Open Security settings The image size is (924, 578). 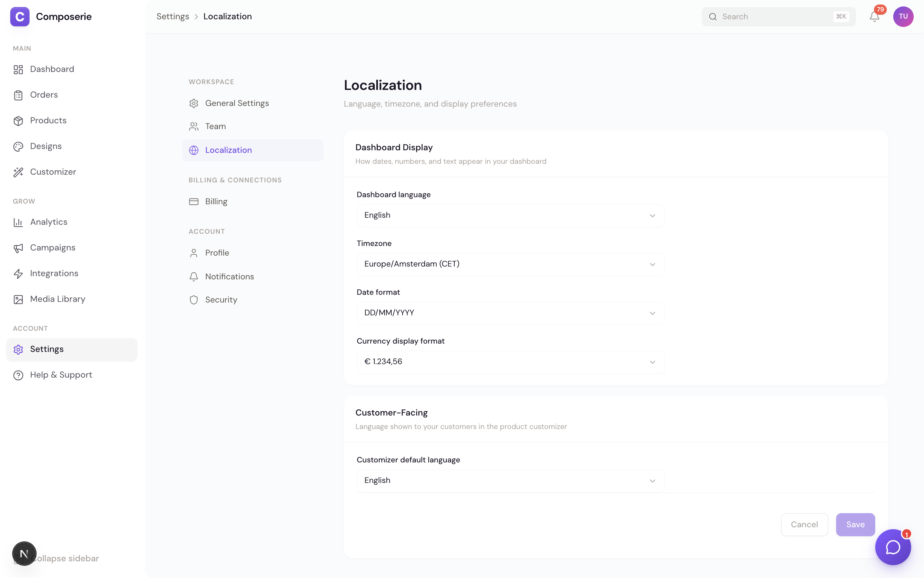[252, 300]
